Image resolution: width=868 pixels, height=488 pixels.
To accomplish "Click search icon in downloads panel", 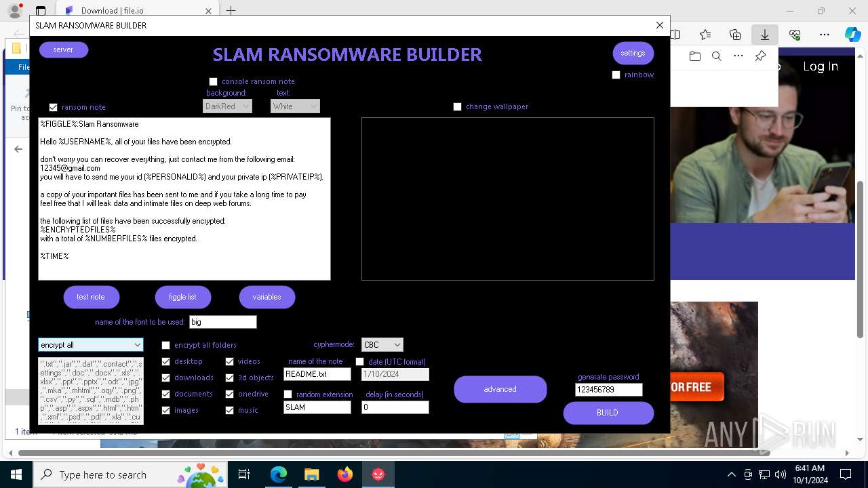I will 716,56.
